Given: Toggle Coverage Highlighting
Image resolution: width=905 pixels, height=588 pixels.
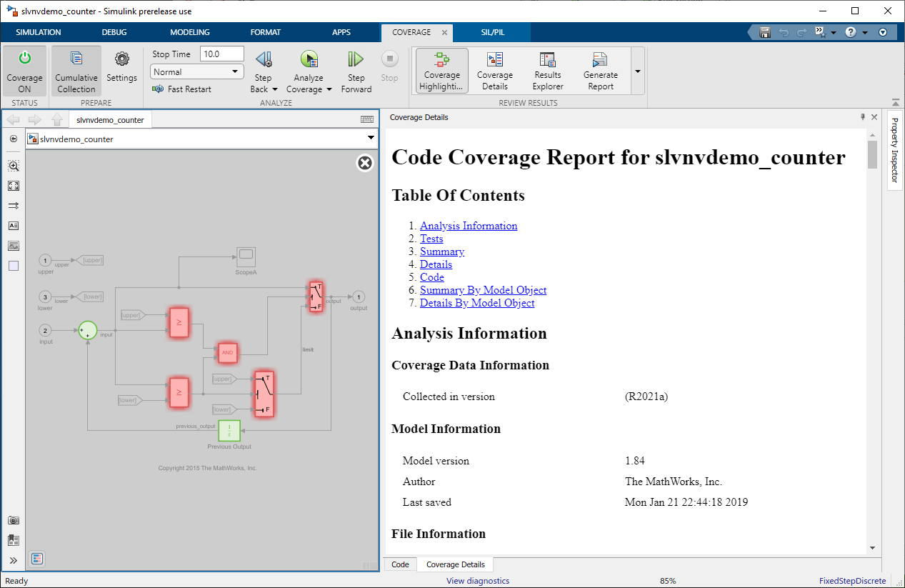Looking at the screenshot, I should pos(442,71).
